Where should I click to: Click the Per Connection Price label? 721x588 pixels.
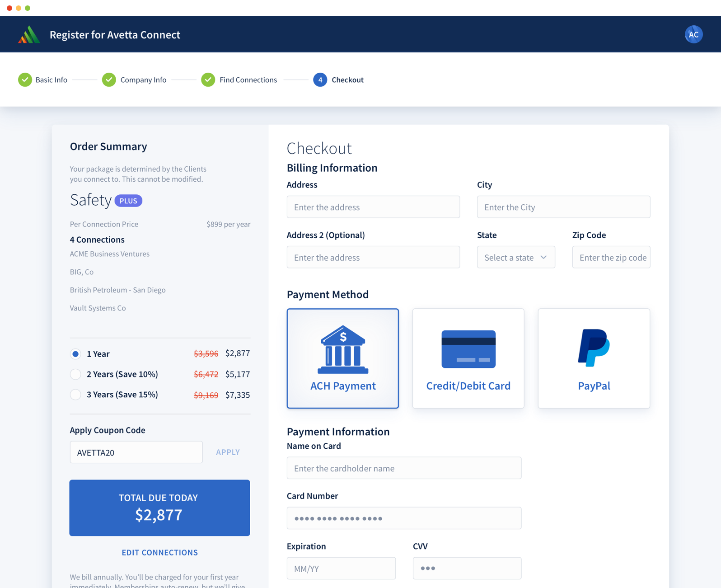coord(104,224)
